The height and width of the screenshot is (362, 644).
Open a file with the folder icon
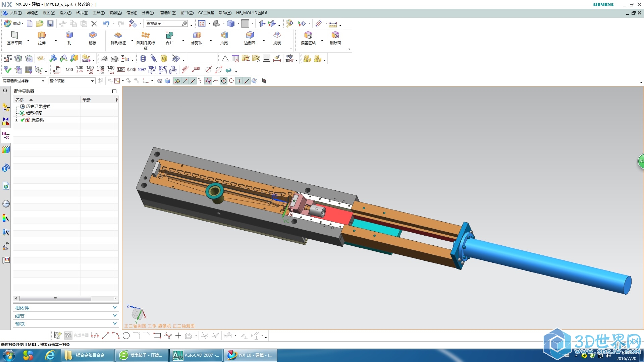[x=40, y=23]
